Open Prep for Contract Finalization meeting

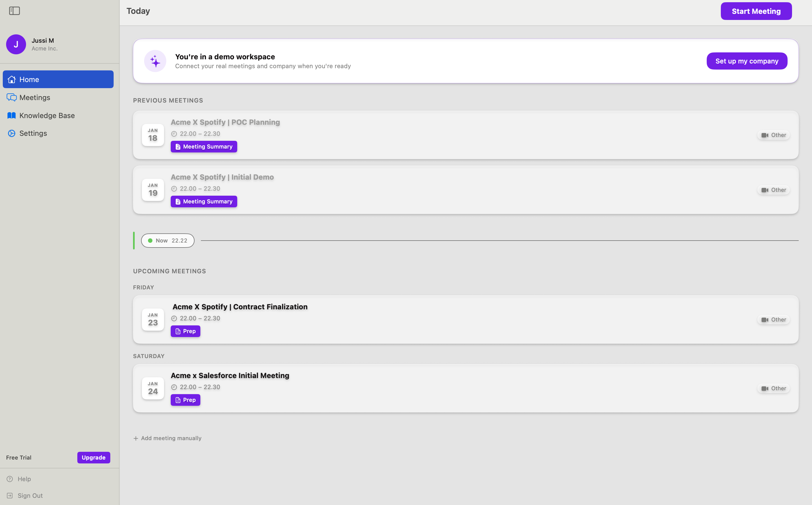point(185,331)
